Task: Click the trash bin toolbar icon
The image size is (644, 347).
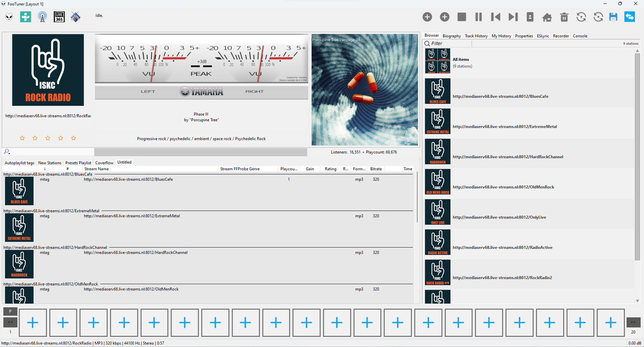Action: (x=564, y=17)
